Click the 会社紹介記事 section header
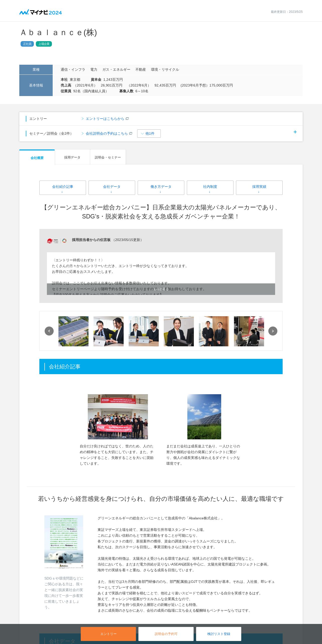322x644 pixels. [161, 367]
